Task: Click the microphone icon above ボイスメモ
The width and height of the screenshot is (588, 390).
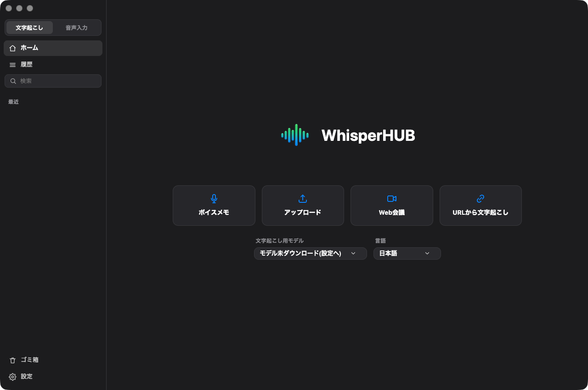Action: click(x=214, y=199)
